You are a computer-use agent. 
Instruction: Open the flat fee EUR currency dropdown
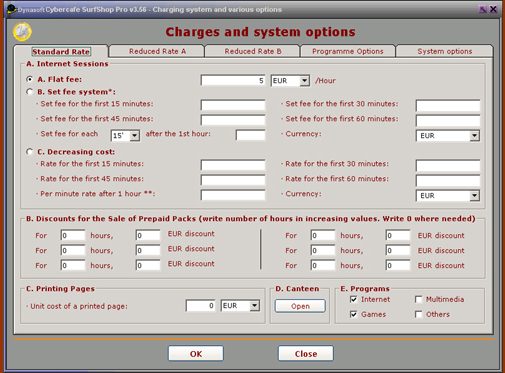pos(304,81)
